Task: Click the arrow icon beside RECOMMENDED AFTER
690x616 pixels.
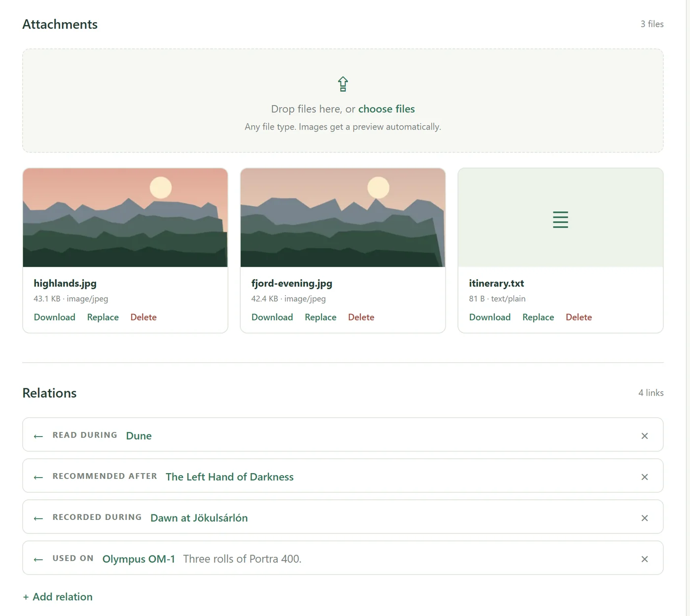Action: tap(38, 477)
